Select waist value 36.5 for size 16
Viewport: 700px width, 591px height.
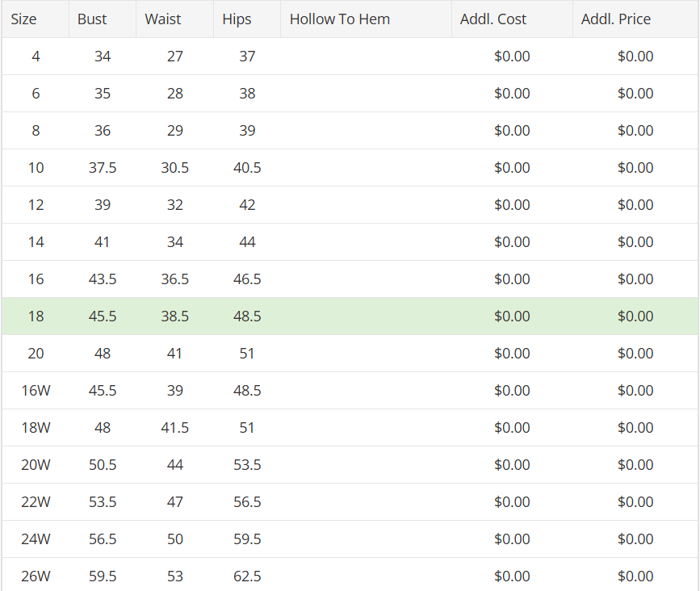175,279
